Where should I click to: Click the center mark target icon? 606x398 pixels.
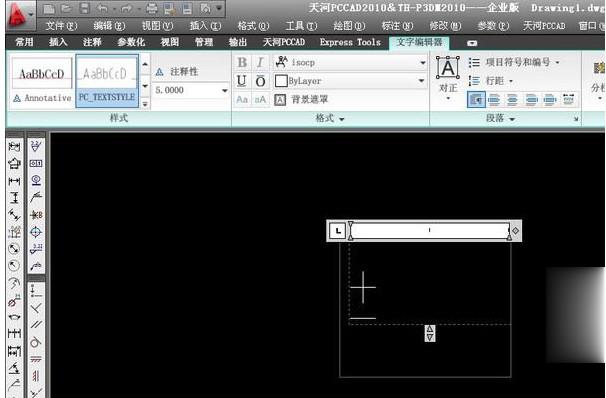(x=36, y=232)
